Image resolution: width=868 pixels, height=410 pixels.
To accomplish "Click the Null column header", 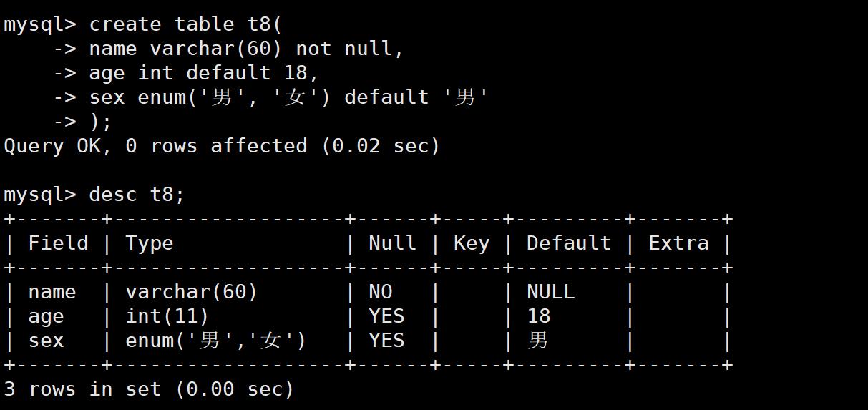I will click(392, 243).
